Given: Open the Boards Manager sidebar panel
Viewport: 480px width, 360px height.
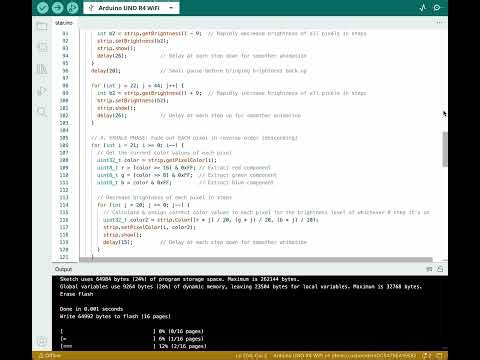Looking at the screenshot, I should click(x=42, y=47).
